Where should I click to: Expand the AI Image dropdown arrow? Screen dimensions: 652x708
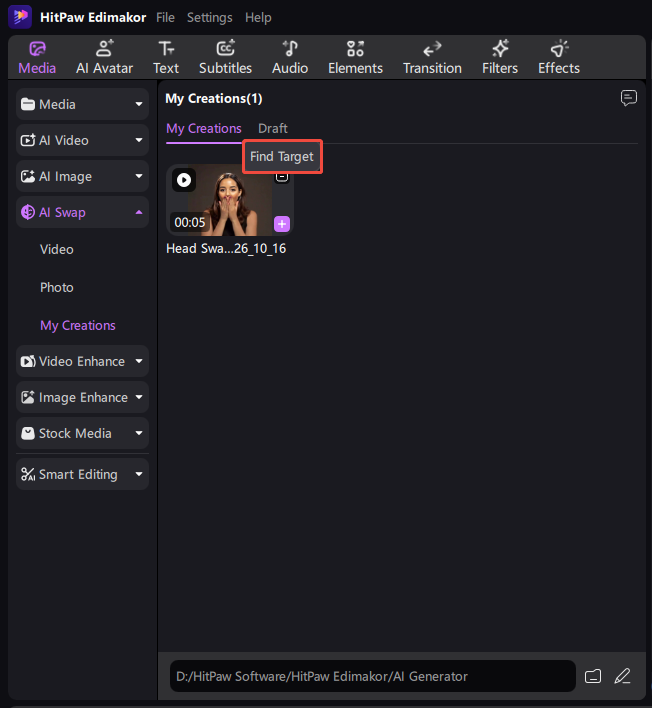click(x=139, y=176)
